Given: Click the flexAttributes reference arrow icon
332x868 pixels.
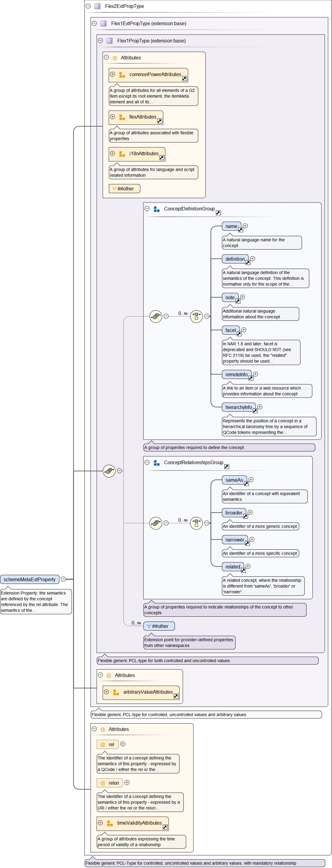Looking at the screenshot, I should tap(160, 121).
